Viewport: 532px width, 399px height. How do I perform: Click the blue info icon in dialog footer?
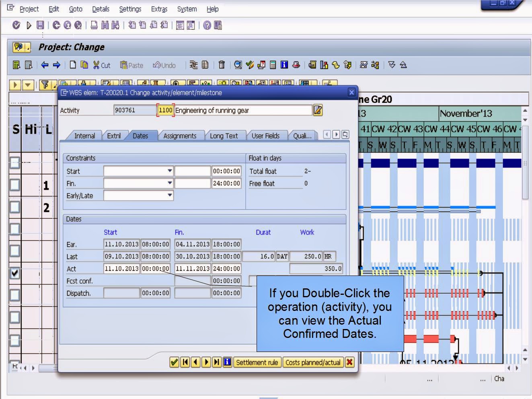pos(227,362)
